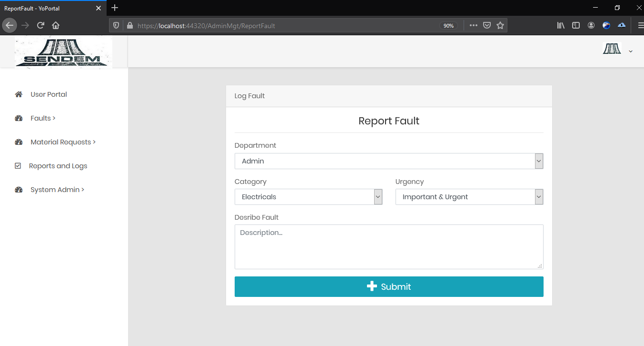Open a new browser tab
This screenshot has width=644, height=346.
pos(115,8)
